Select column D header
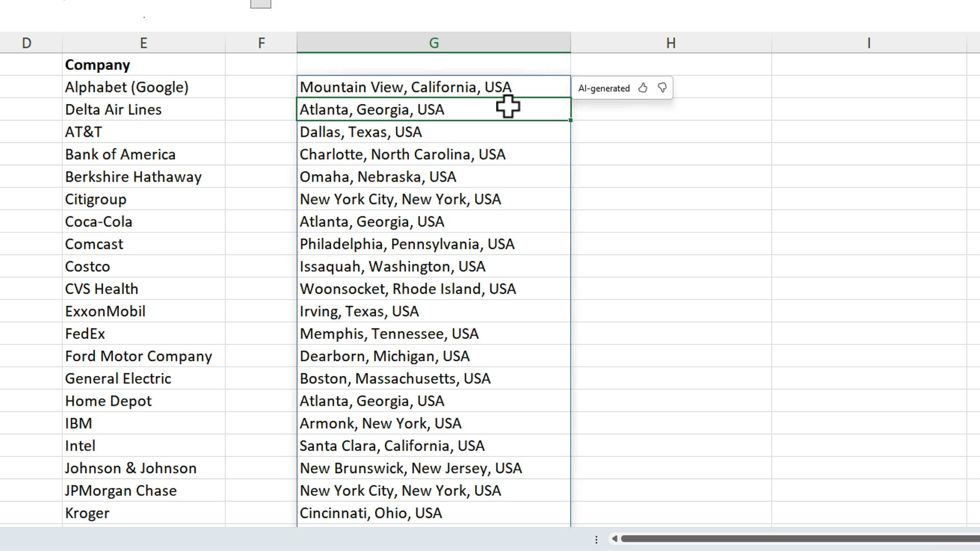The width and height of the screenshot is (980, 551). point(27,43)
